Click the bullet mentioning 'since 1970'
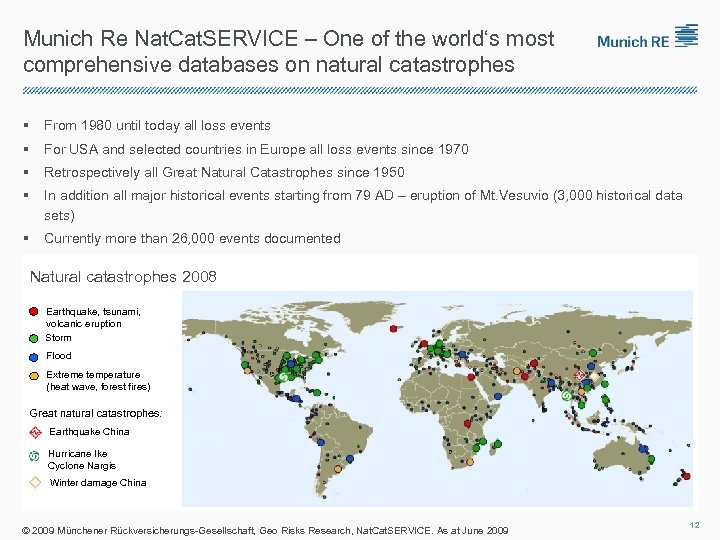This screenshot has width=720, height=540. 256,149
